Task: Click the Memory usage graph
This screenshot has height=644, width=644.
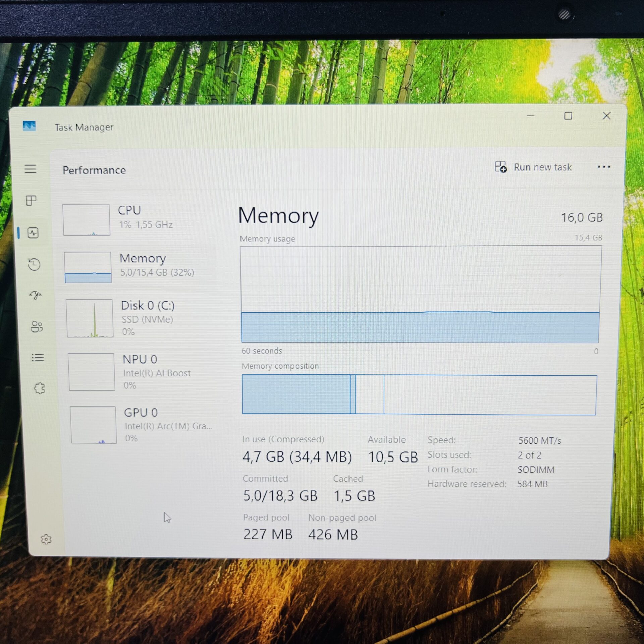Action: (x=421, y=294)
